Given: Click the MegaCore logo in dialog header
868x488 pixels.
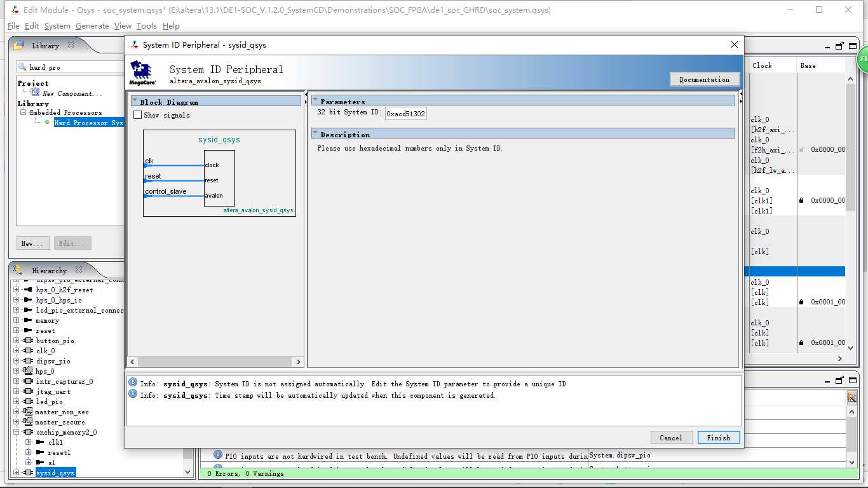Looking at the screenshot, I should (142, 72).
